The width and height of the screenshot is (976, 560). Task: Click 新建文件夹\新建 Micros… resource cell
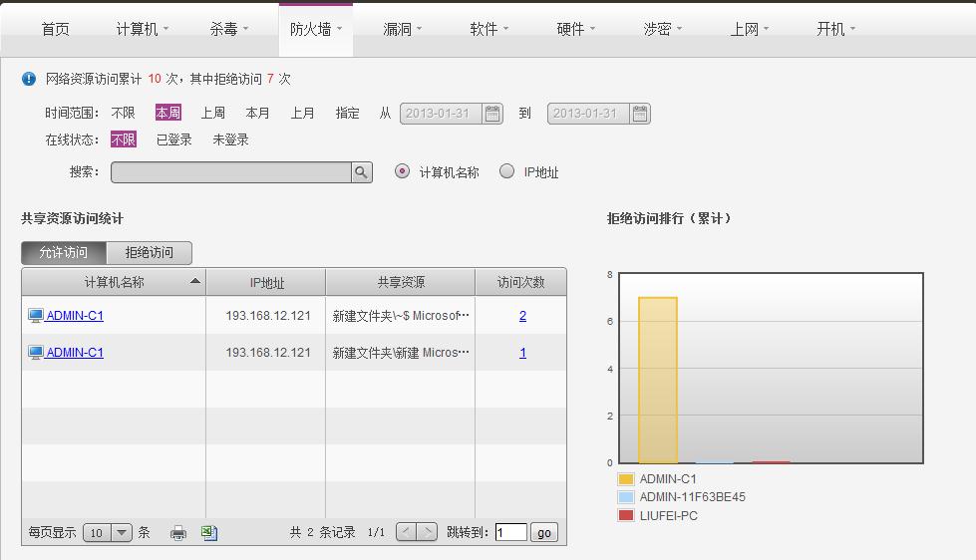coord(400,352)
